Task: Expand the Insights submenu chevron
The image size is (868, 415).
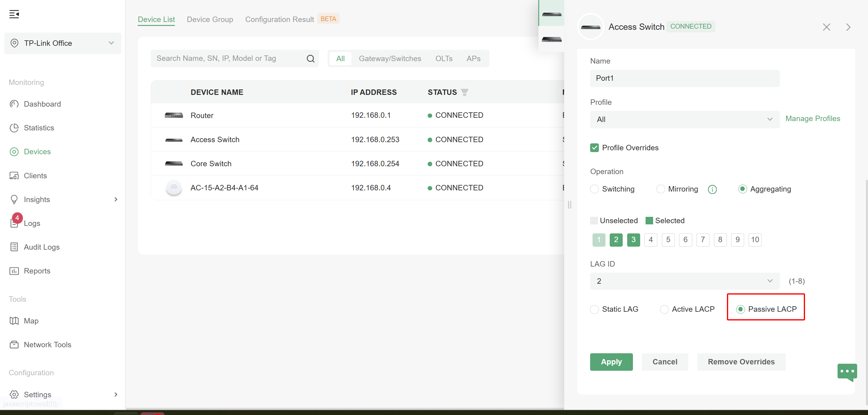Action: pos(116,200)
